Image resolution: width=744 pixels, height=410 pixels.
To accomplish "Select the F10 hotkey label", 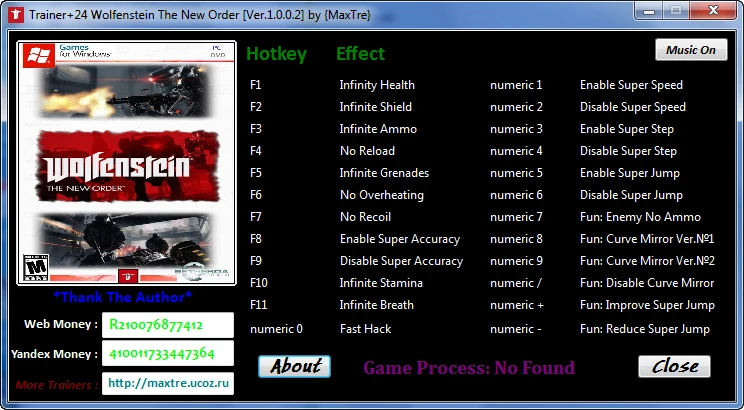I will click(259, 283).
